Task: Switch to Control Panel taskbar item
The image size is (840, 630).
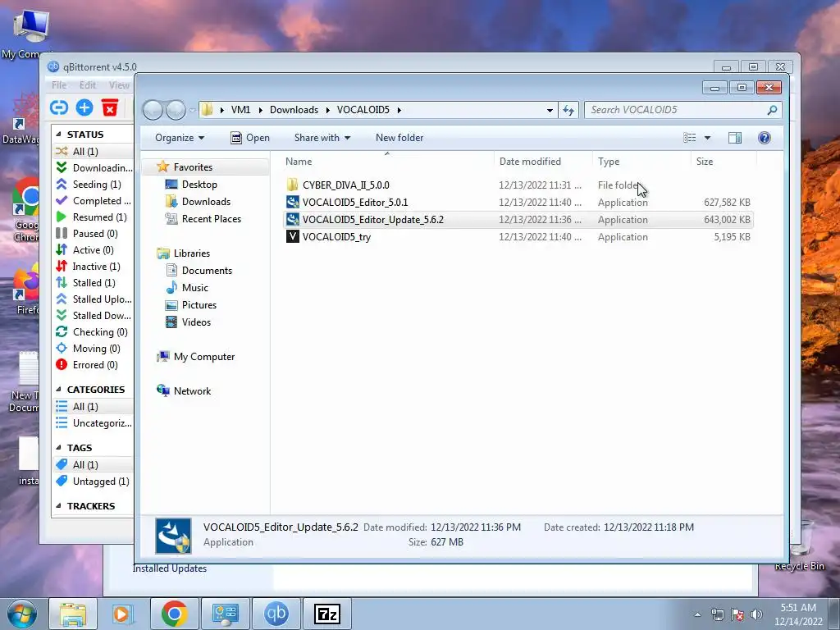Action: tap(225, 614)
